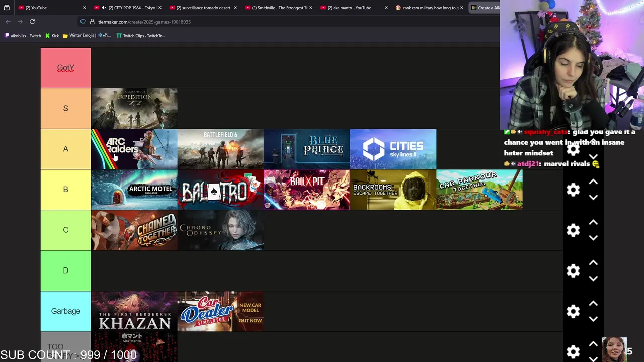This screenshot has height=362, width=644.
Task: Select the Chained Together game tile
Action: 134,230
